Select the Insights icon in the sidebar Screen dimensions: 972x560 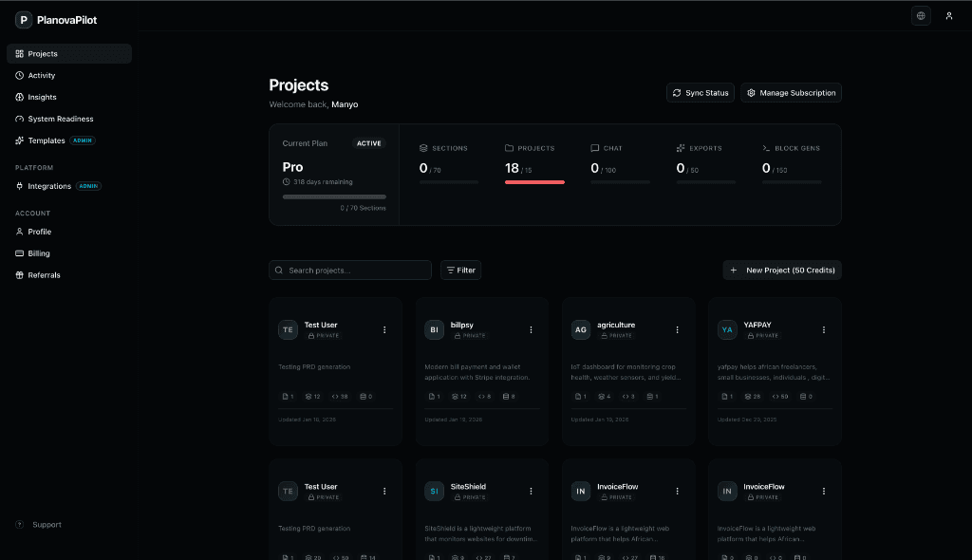pos(21,97)
